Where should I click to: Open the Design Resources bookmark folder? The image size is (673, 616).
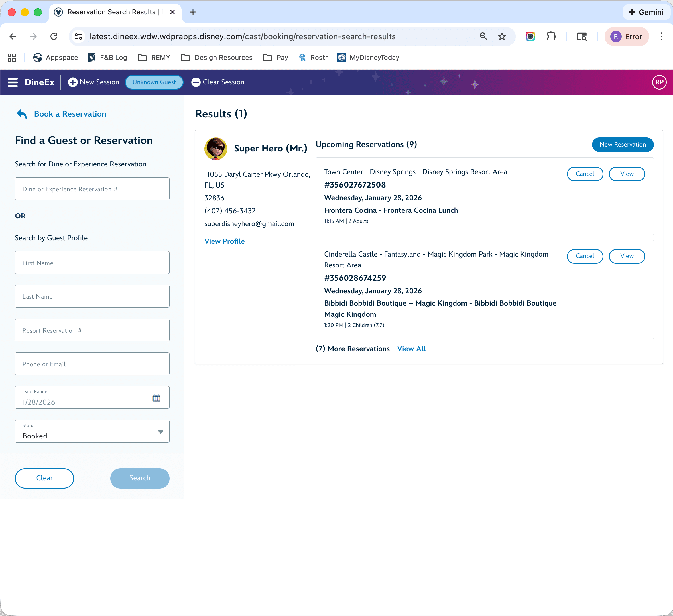[217, 57]
